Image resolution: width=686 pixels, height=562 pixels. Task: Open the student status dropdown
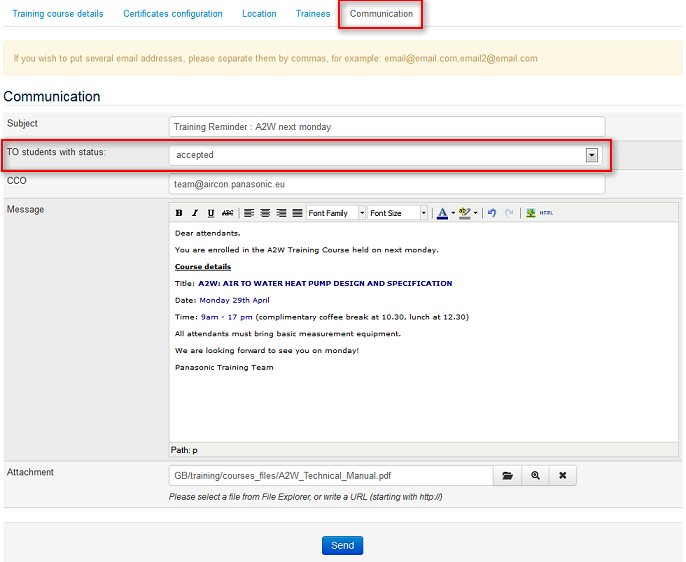click(591, 155)
